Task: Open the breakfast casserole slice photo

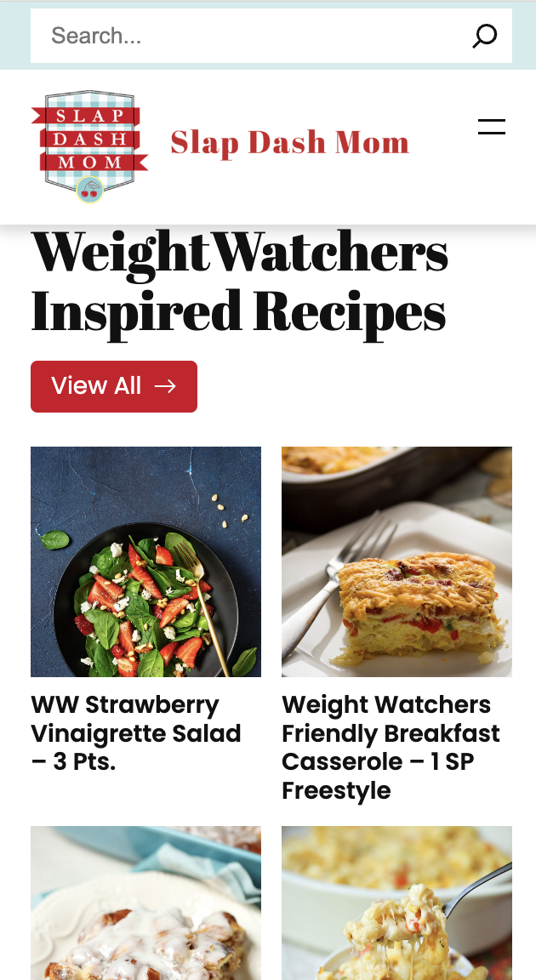Action: (x=396, y=561)
